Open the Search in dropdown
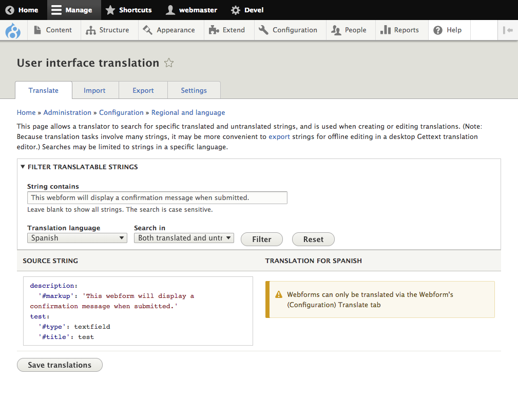This screenshot has height=420, width=518. (184, 238)
